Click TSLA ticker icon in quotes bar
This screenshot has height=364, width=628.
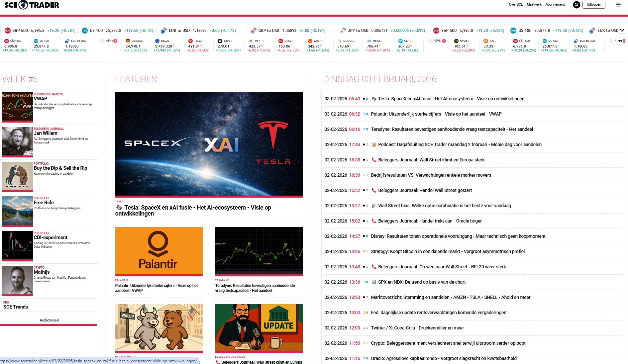pos(190,41)
